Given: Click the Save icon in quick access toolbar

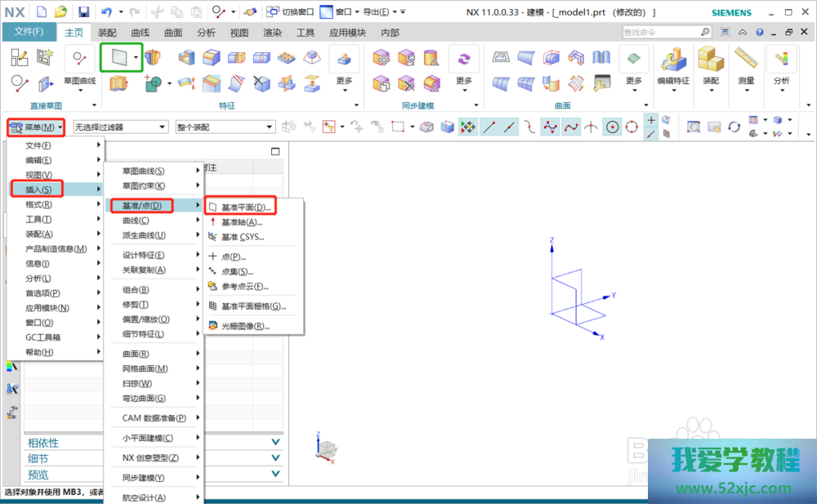Looking at the screenshot, I should (83, 12).
